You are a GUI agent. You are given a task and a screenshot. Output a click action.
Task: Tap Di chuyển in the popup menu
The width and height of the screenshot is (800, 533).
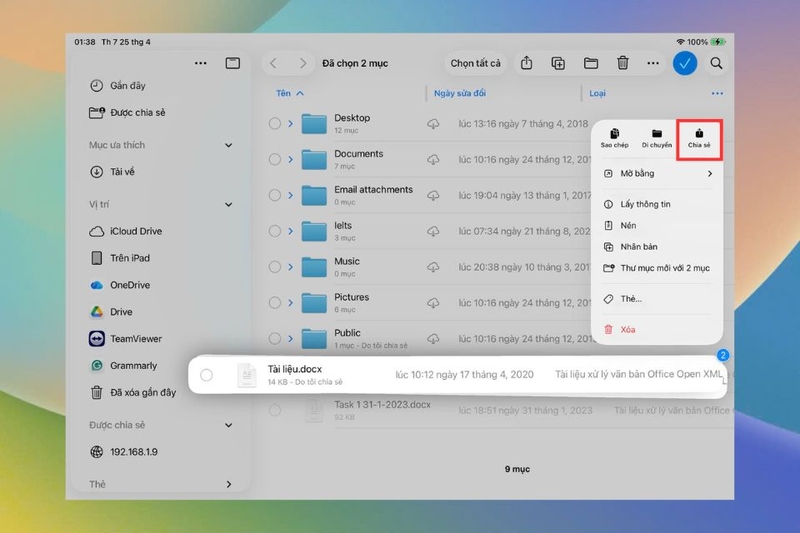(657, 138)
